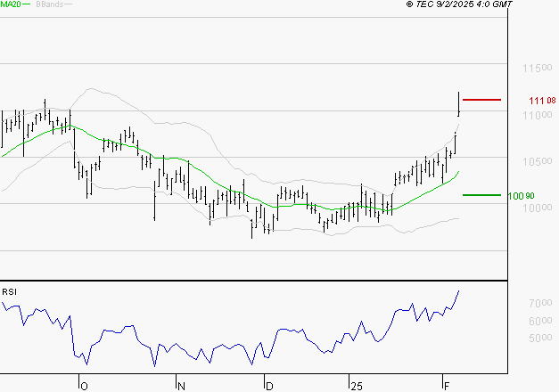The image size is (559, 392).
Task: Click the RSI panel label
Action: pos(9,292)
